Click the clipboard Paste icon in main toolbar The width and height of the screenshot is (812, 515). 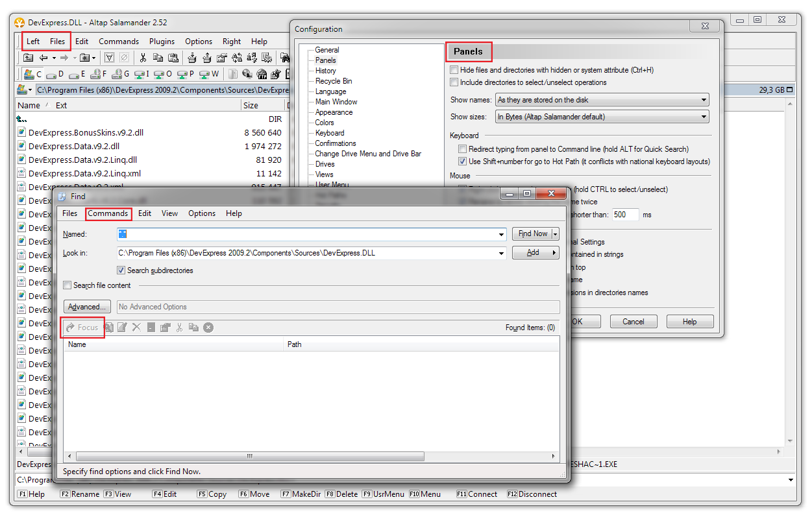[x=173, y=58]
